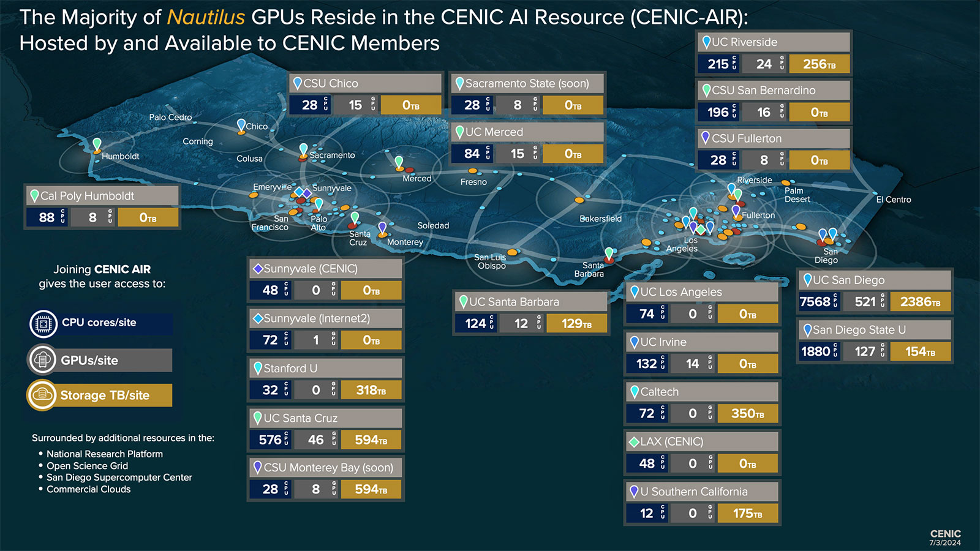The image size is (980, 551).
Task: Click the pin icon in CSU Chico card
Action: click(x=298, y=83)
